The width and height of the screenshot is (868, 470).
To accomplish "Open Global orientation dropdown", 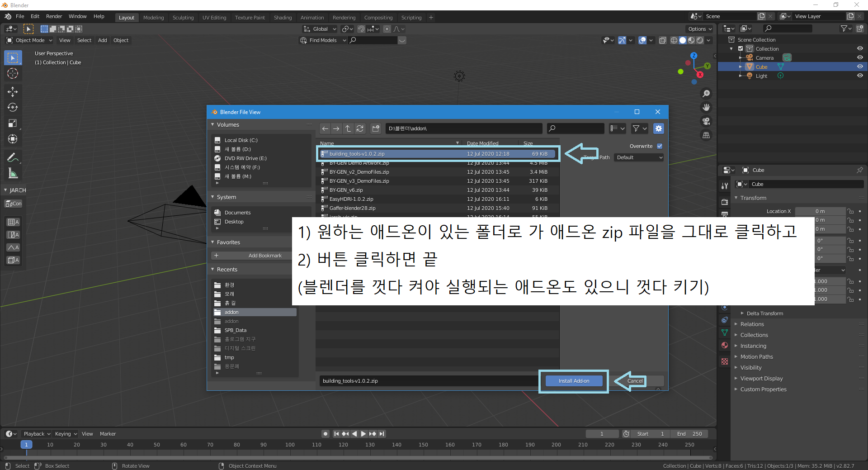I will 320,29.
